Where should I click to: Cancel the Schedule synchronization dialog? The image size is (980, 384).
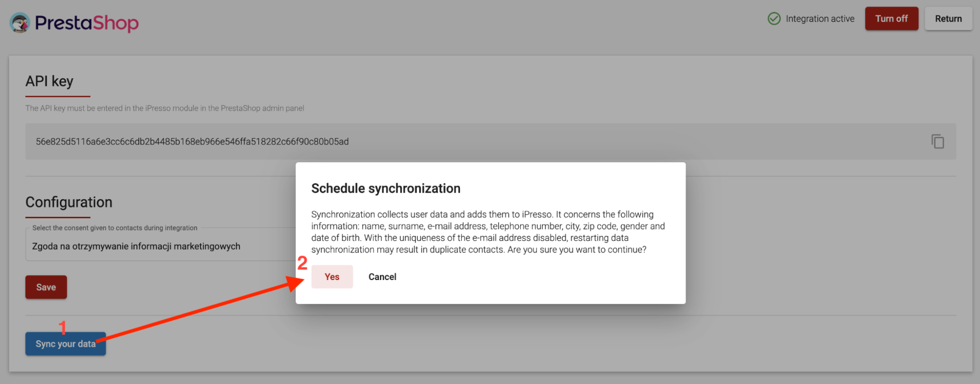[x=382, y=277]
